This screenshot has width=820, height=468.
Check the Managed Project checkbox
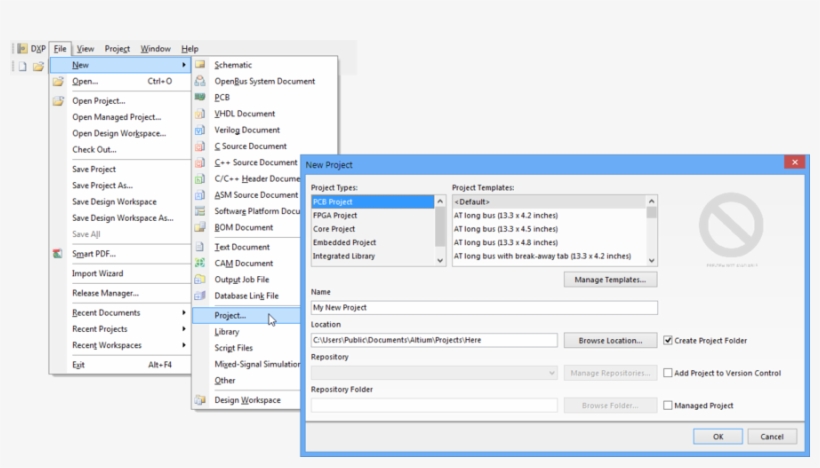(x=668, y=405)
